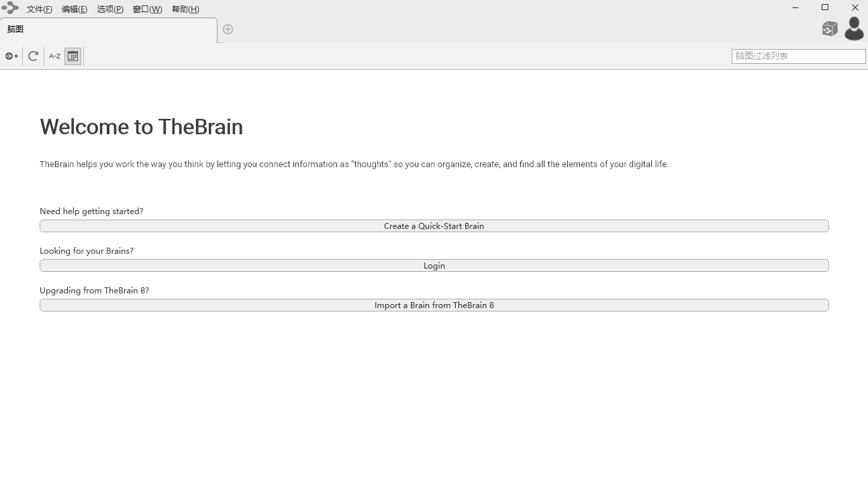
Task: Toggle the calendar date sort button
Action: [73, 56]
